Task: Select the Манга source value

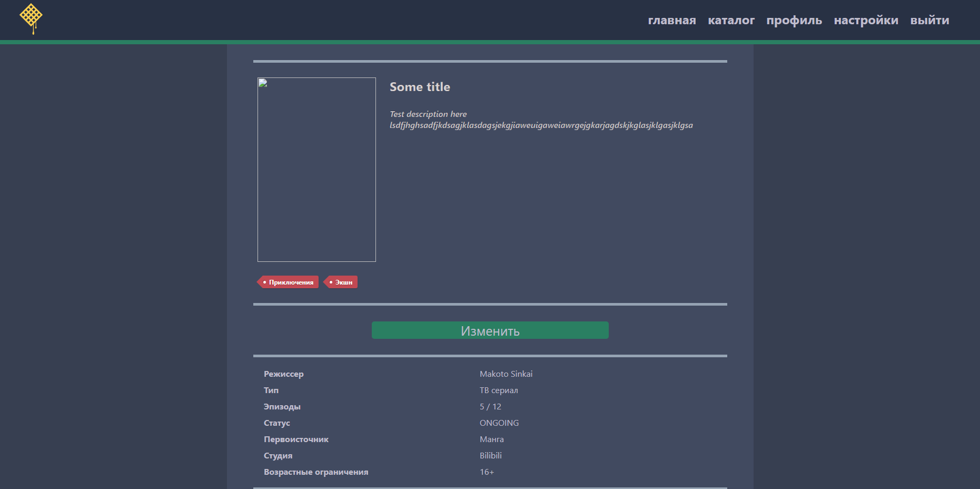Action: click(491, 439)
